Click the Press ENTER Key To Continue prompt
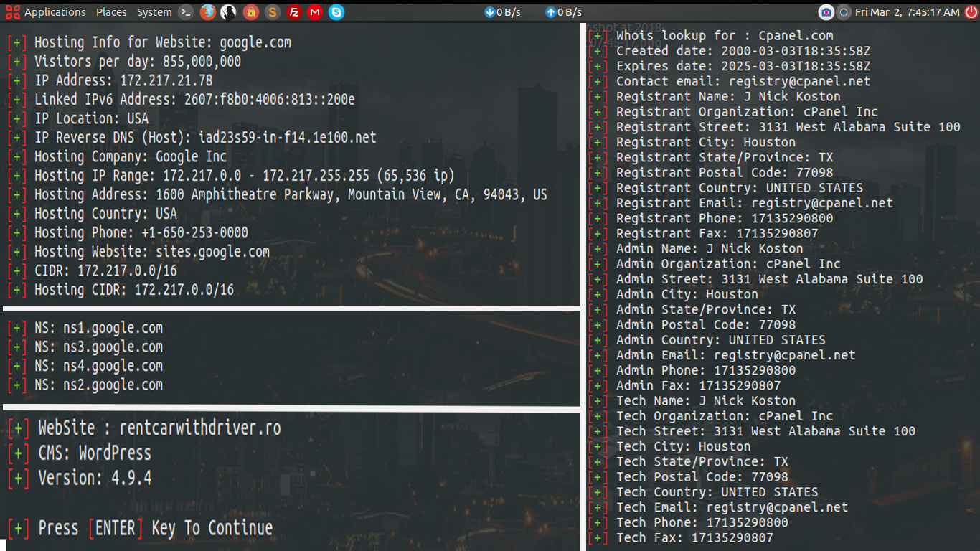Screen dimensions: 980x551 pyautogui.click(x=140, y=529)
